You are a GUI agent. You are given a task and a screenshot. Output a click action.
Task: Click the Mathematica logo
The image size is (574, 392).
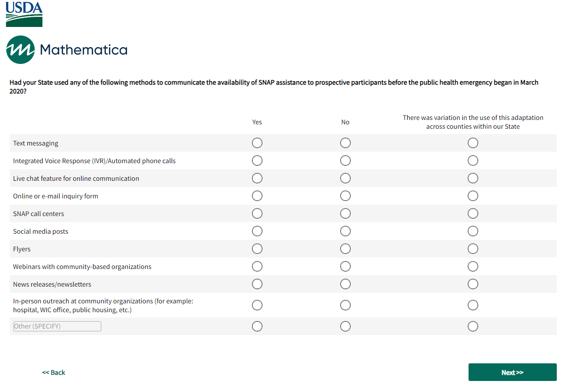67,49
